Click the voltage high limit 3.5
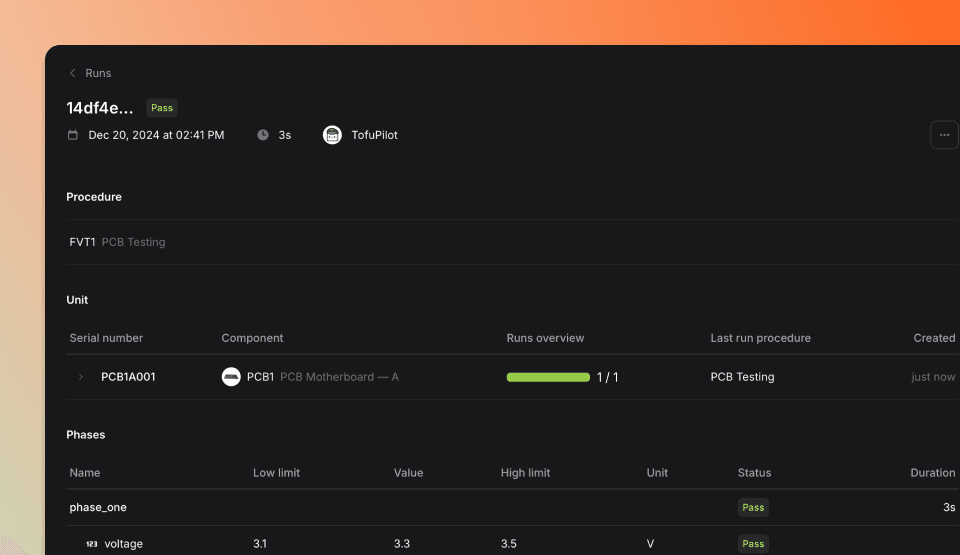This screenshot has width=960, height=555. (509, 544)
